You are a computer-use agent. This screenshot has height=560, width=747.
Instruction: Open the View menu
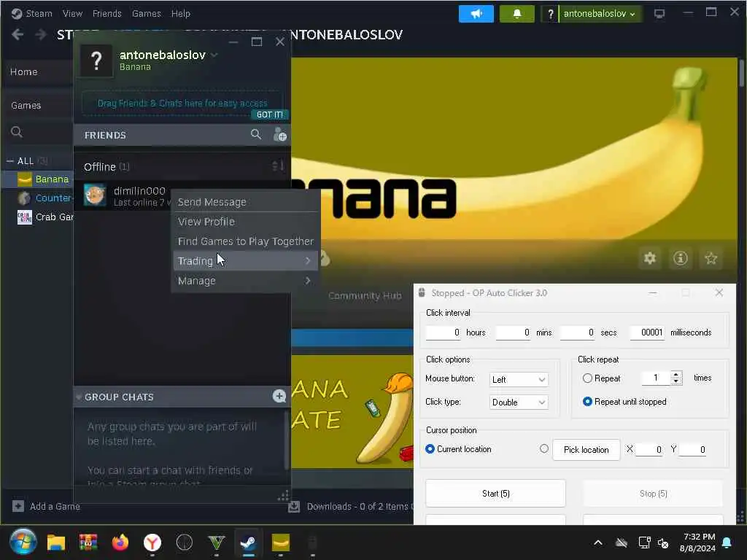72,13
